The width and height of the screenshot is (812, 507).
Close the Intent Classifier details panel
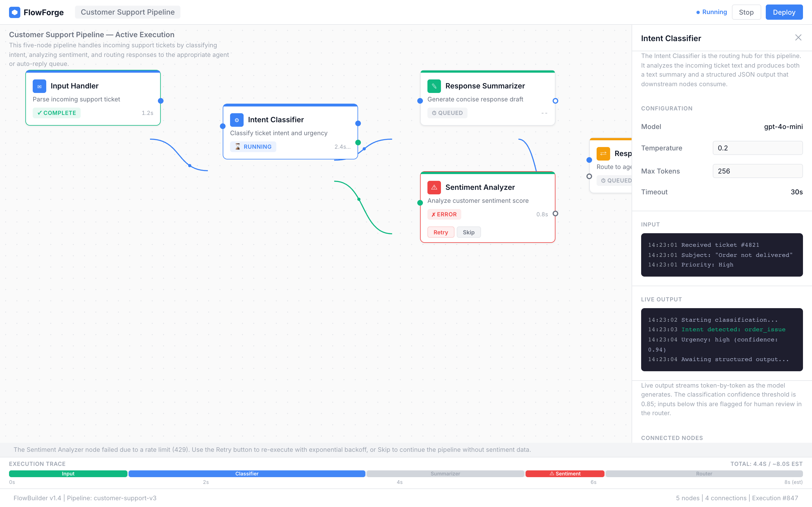tap(798, 37)
